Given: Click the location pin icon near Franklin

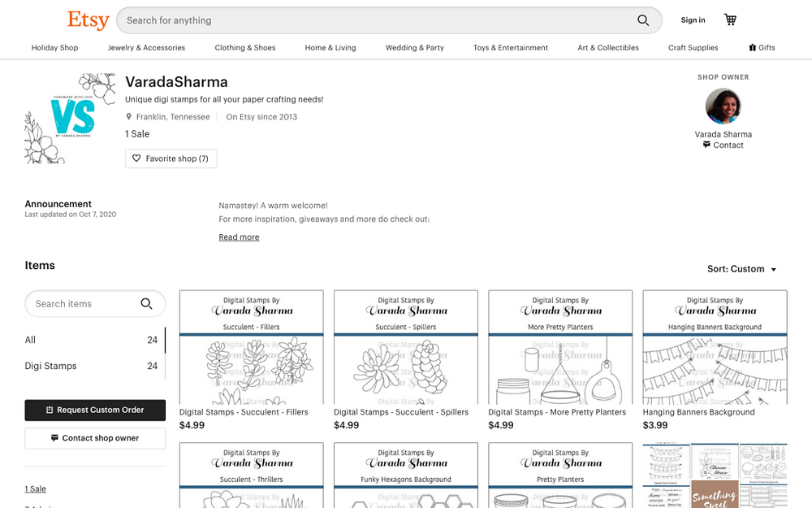Looking at the screenshot, I should [x=128, y=117].
